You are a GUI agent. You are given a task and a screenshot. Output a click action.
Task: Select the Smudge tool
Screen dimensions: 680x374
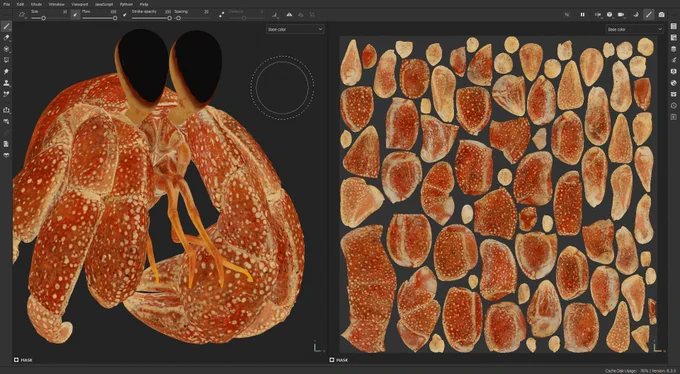[x=7, y=72]
